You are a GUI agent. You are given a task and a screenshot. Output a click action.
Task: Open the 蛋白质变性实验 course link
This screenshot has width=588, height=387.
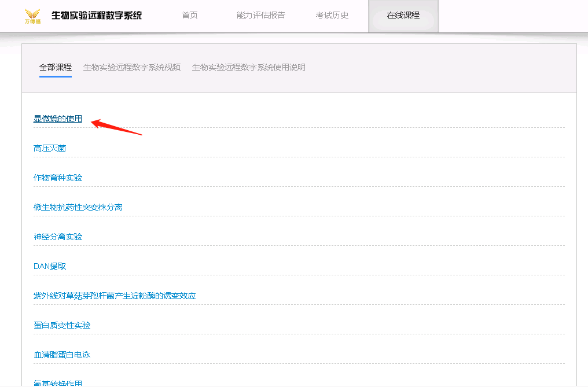(62, 325)
